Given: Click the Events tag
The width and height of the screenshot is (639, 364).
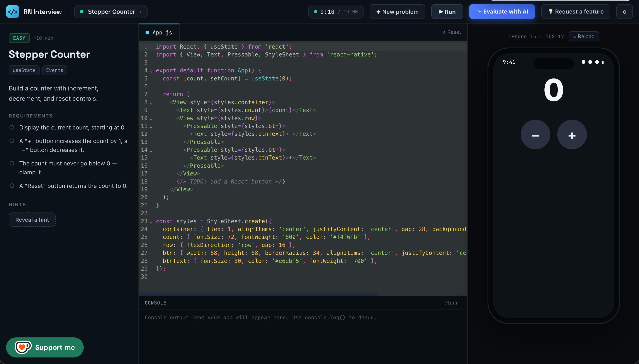Looking at the screenshot, I should click(55, 70).
